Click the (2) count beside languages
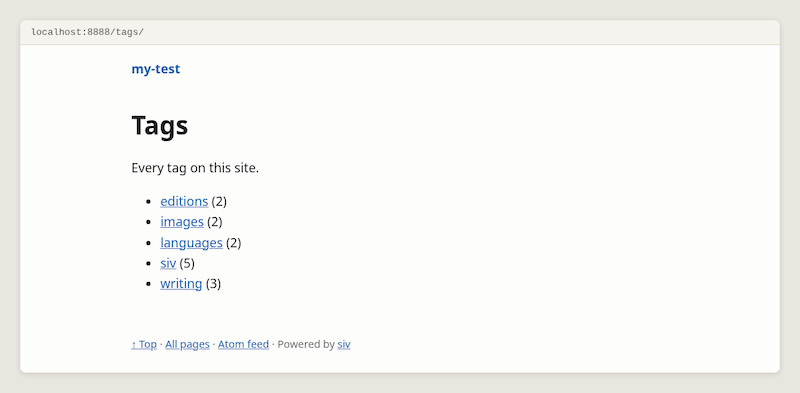Image resolution: width=800 pixels, height=393 pixels. pos(233,243)
